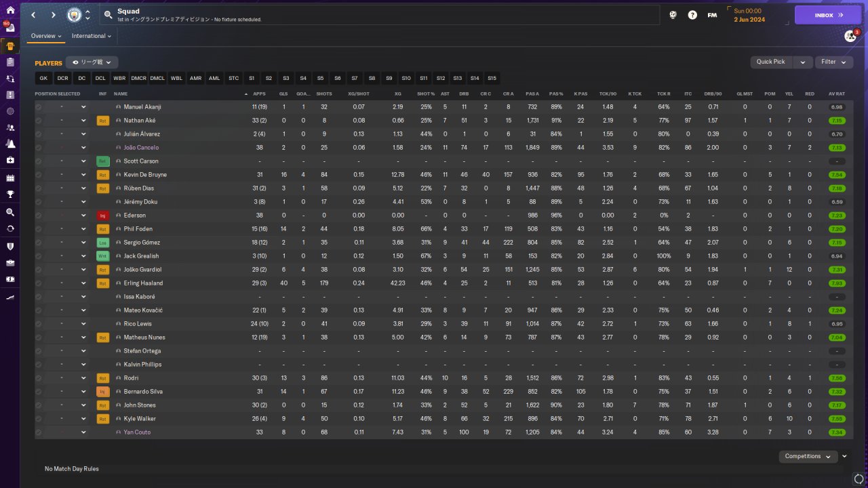Click the search magnifier in the top bar
The width and height of the screenshot is (868, 488).
tap(108, 15)
